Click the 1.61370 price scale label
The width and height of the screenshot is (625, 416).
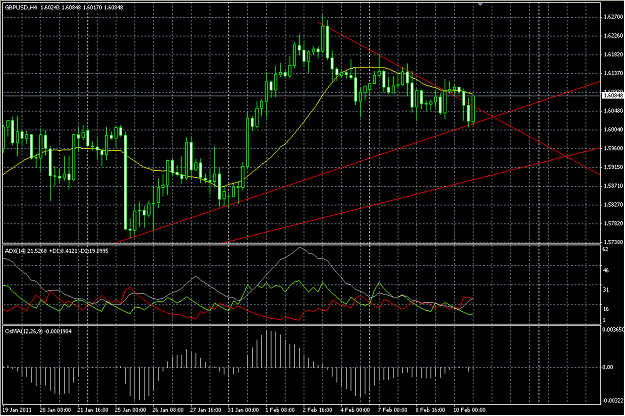pos(613,73)
